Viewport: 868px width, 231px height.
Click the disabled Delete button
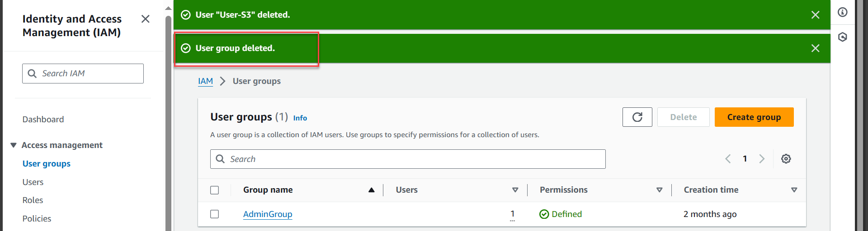click(683, 117)
